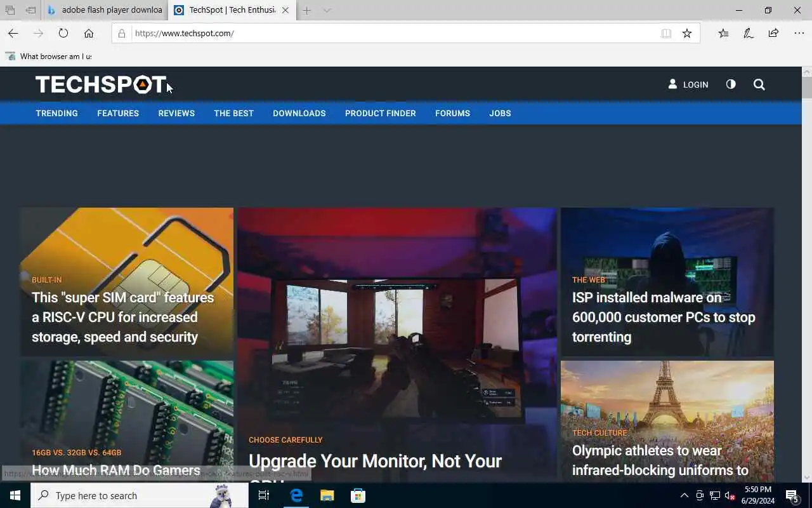Open Settings and more ellipsis menu
812x508 pixels.
tap(799, 33)
